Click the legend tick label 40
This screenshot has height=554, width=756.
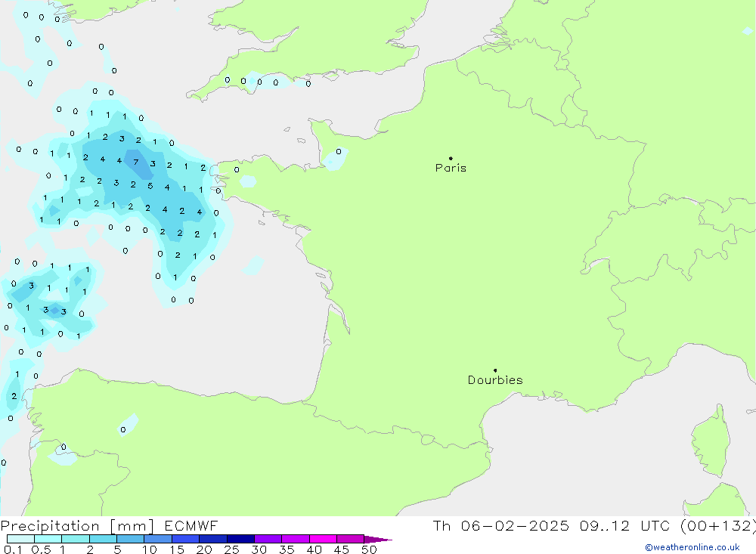(314, 549)
